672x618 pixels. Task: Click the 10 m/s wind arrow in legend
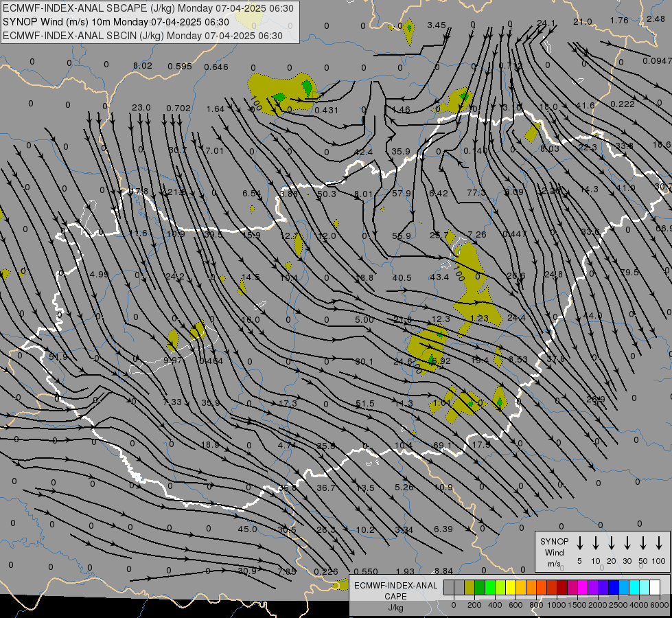coord(596,543)
